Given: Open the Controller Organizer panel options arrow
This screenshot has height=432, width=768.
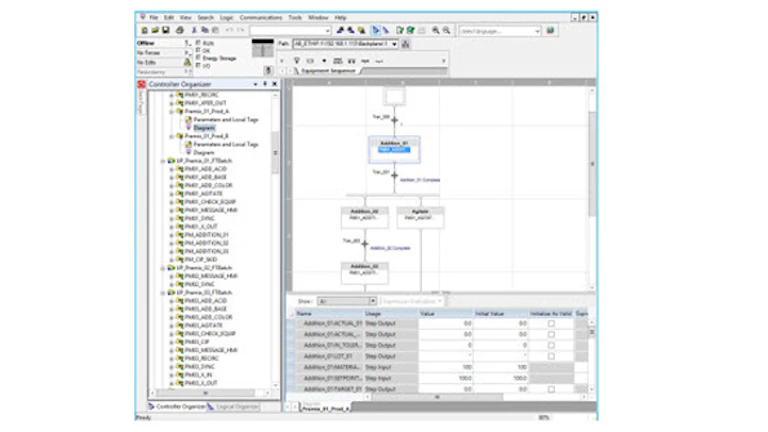Looking at the screenshot, I should point(255,84).
